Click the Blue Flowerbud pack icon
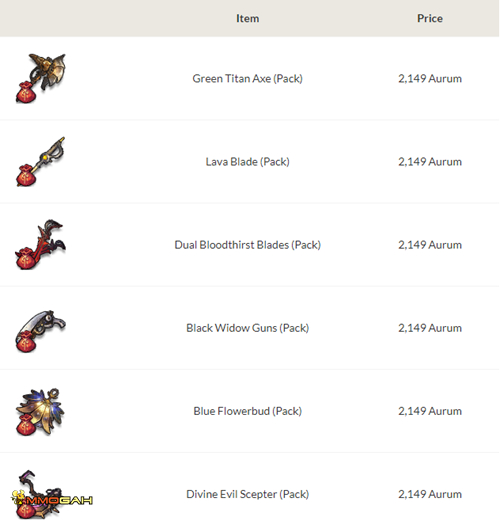The height and width of the screenshot is (532, 500). tap(41, 411)
